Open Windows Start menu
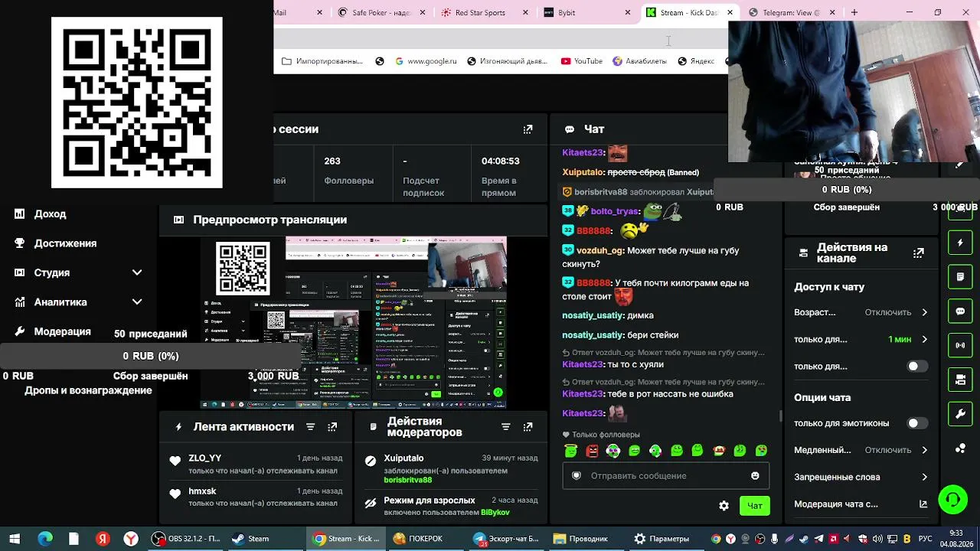The width and height of the screenshot is (980, 551). click(15, 539)
